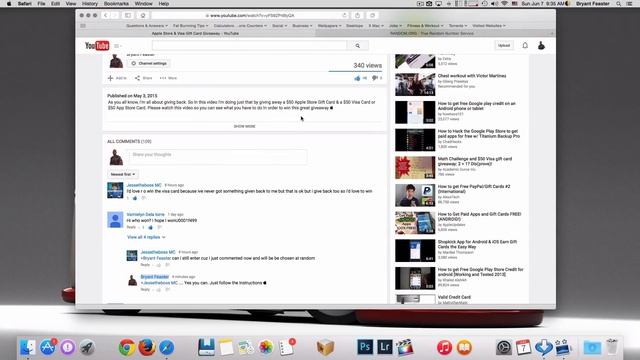Go back with Safari's back arrow
The width and height of the screenshot is (640, 360).
click(x=106, y=16)
